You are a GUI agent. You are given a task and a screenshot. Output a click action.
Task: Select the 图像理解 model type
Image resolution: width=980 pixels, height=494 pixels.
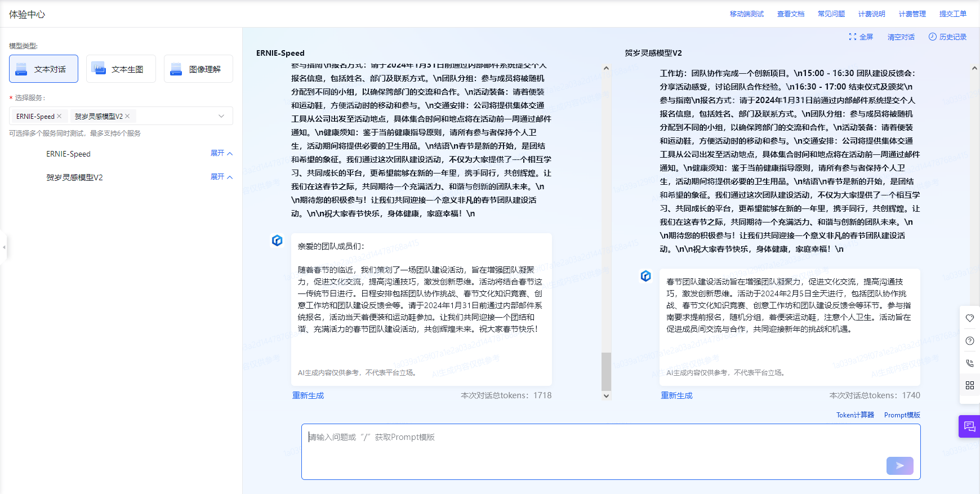(x=198, y=69)
